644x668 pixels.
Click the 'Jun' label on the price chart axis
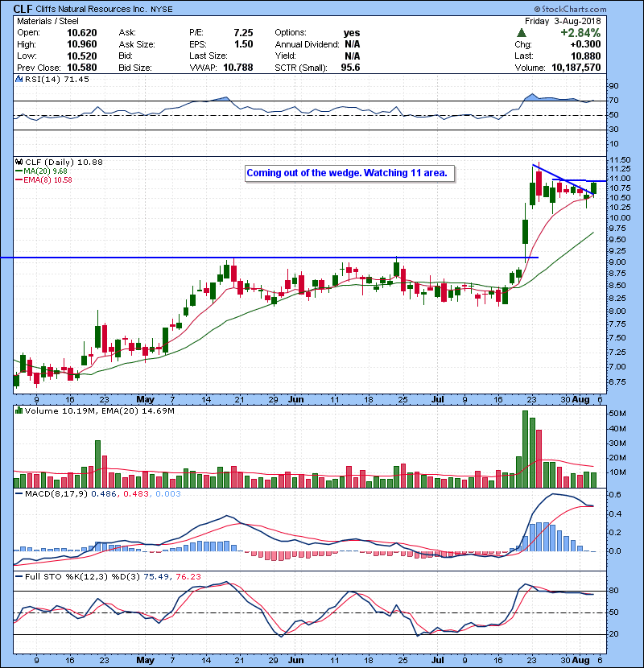[295, 400]
